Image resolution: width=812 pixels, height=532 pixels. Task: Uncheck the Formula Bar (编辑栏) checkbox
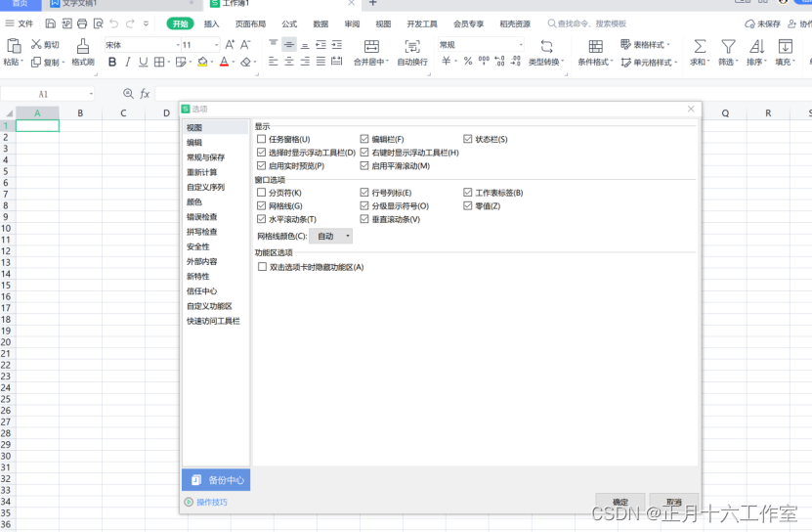[x=364, y=139]
